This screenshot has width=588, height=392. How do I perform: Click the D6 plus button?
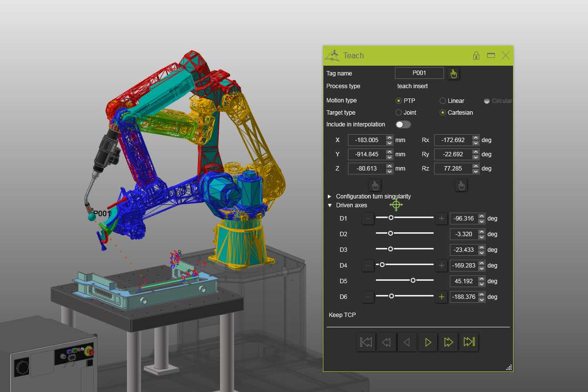coord(441,297)
